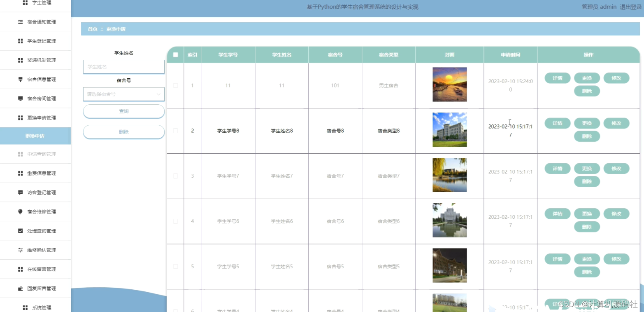The height and width of the screenshot is (312, 644).
Task: Check the checkbox for row 学生学号7
Action: (176, 176)
